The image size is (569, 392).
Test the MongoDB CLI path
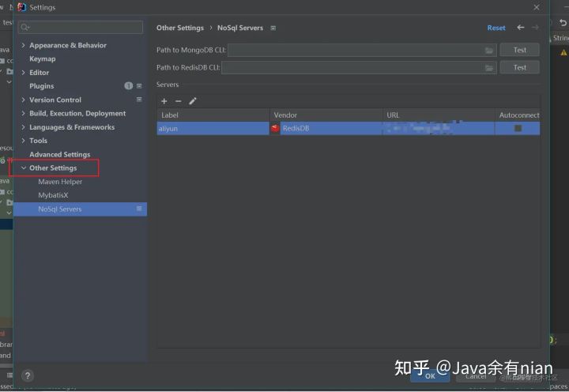tap(520, 50)
